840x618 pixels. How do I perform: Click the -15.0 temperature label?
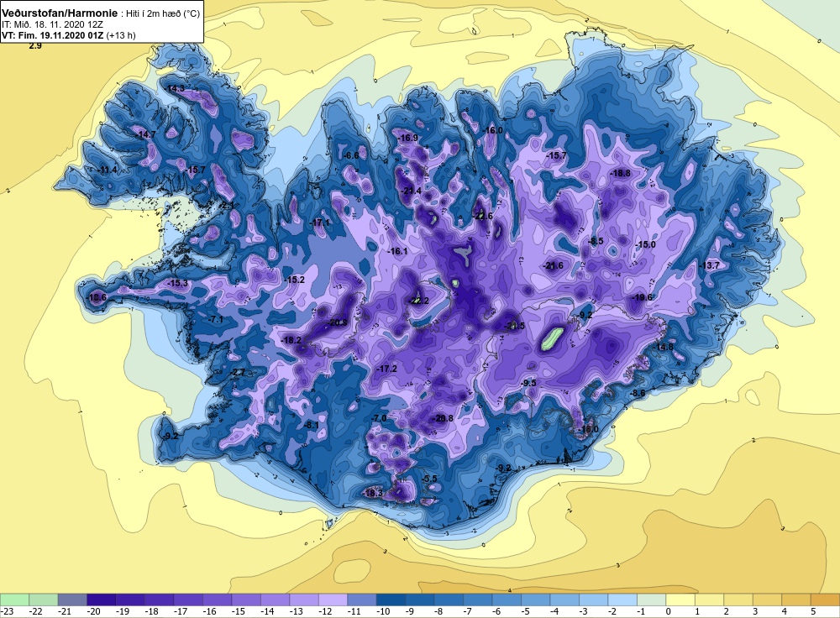[x=645, y=244]
